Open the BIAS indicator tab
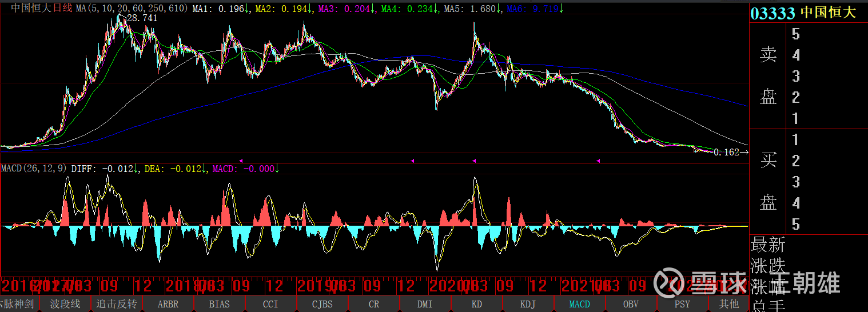This screenshot has height=312, width=868. 220,304
